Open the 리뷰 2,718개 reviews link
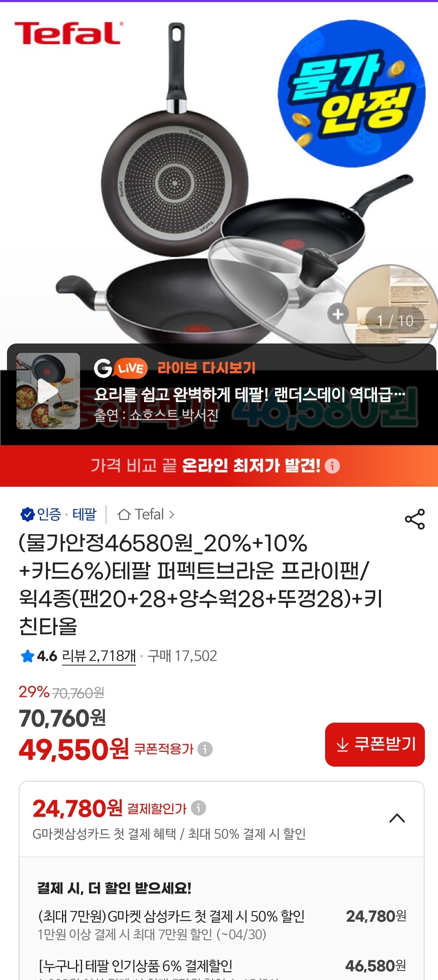The height and width of the screenshot is (980, 438). [x=99, y=656]
